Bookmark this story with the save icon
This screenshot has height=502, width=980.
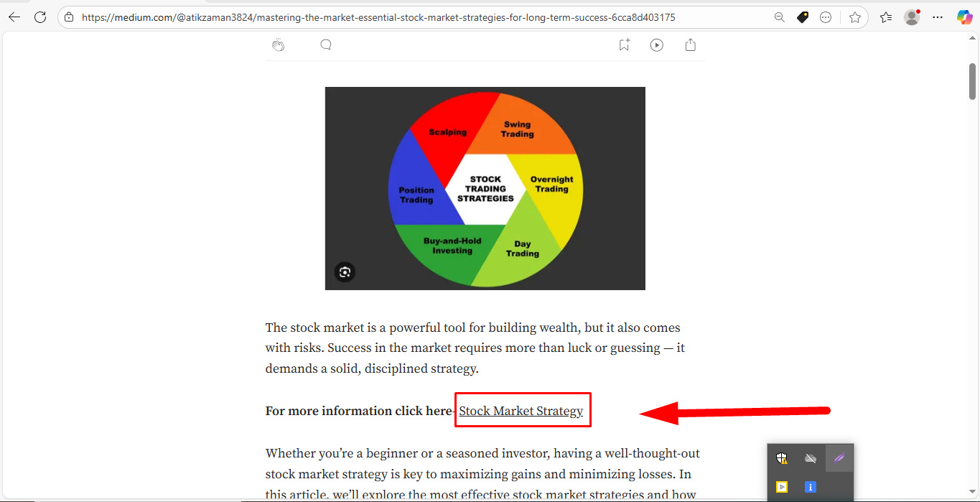click(x=624, y=45)
